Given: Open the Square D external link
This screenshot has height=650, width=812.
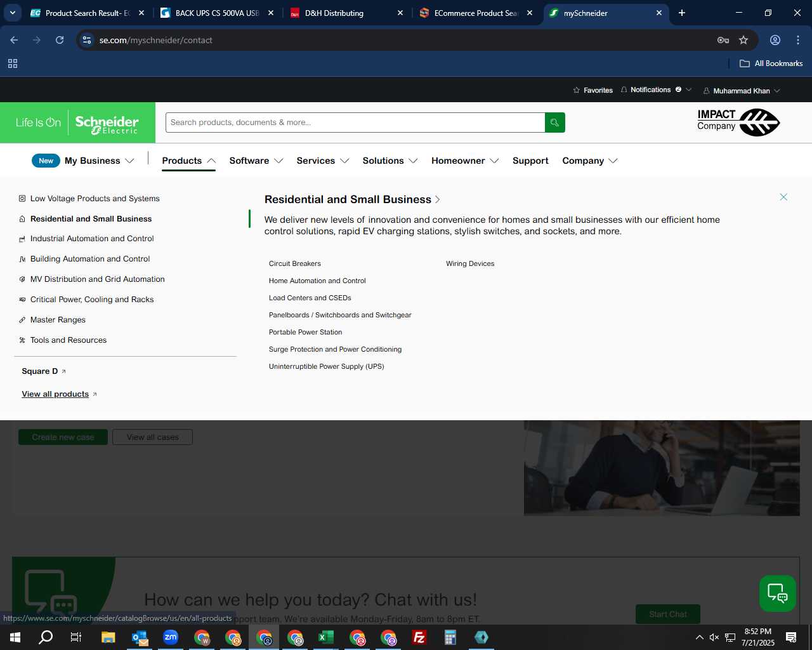Looking at the screenshot, I should point(44,371).
